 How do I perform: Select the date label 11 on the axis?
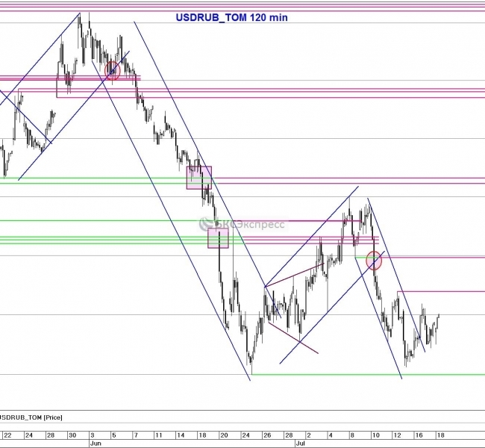pos(159,435)
